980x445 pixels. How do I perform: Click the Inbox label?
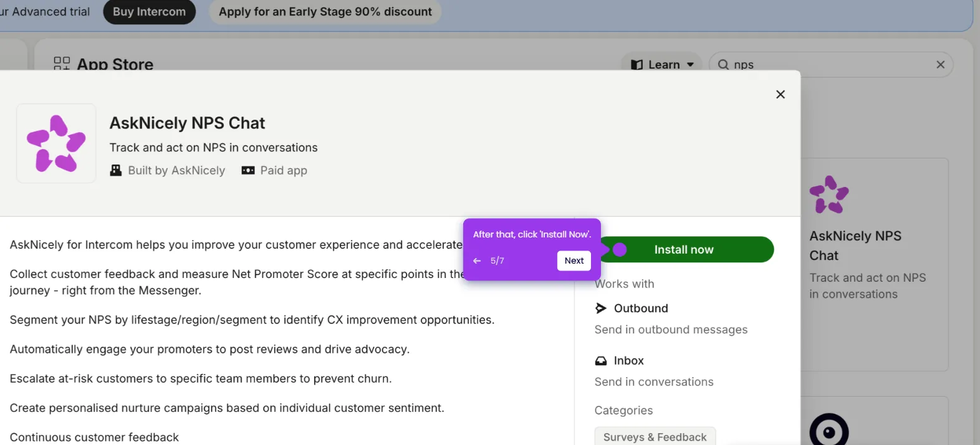tap(628, 360)
